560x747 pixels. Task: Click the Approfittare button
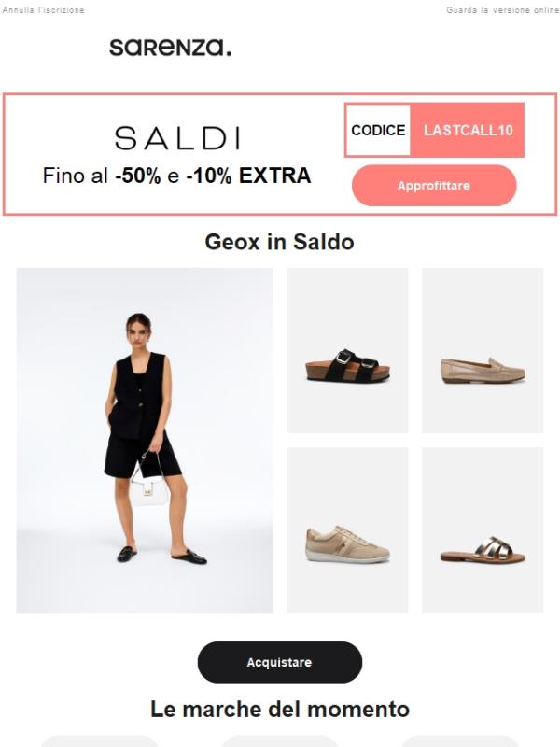click(x=434, y=185)
